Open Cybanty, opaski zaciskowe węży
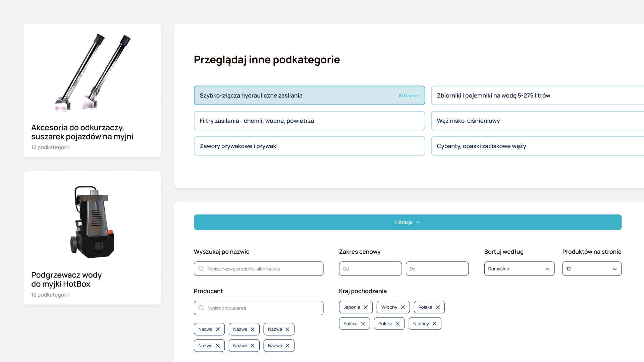Image resolution: width=644 pixels, height=362 pixels. [537, 146]
